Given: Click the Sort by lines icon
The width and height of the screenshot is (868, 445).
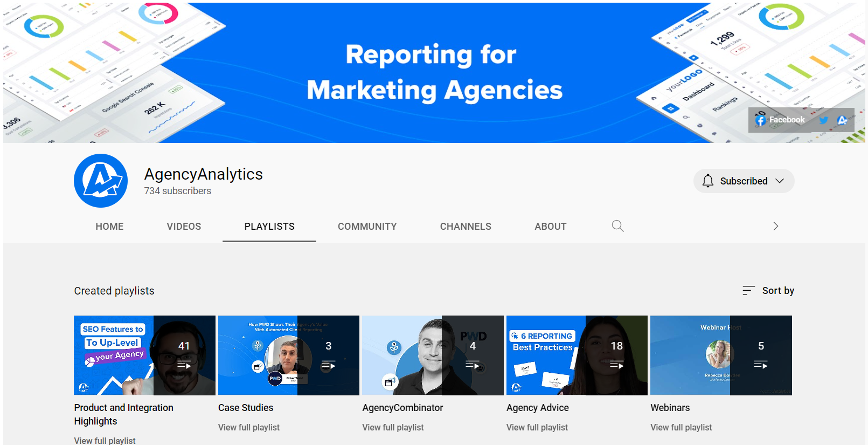Looking at the screenshot, I should coord(748,291).
